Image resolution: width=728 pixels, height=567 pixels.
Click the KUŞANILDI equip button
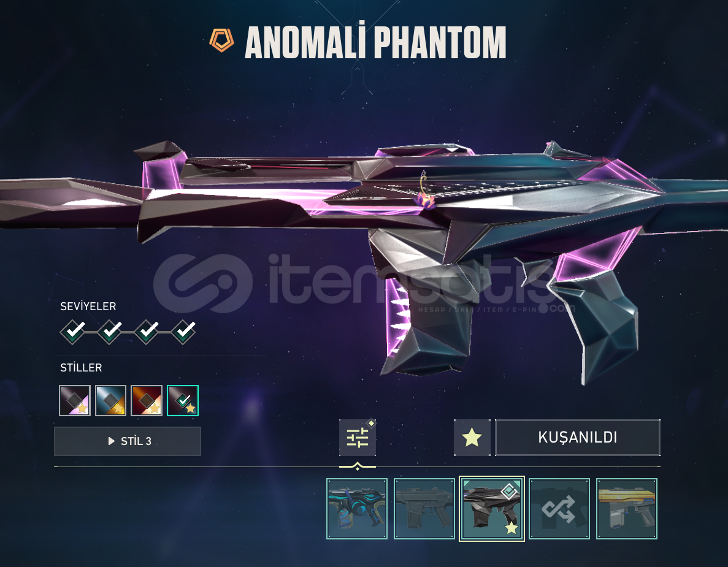(x=578, y=438)
